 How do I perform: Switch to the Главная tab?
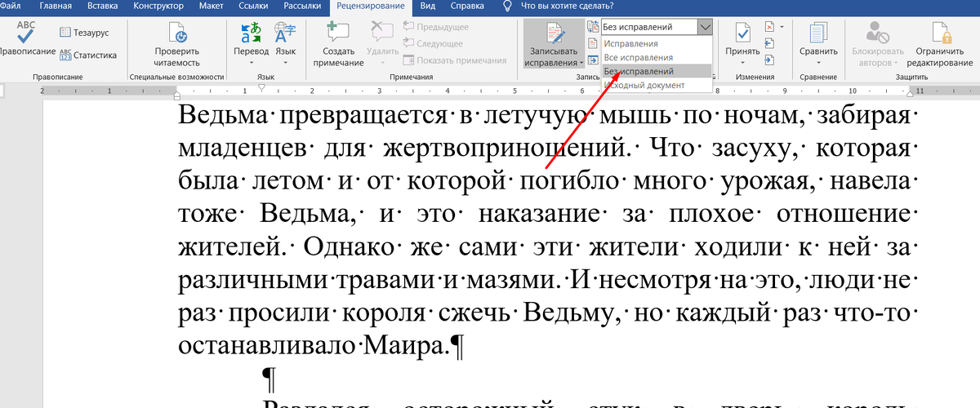[55, 6]
